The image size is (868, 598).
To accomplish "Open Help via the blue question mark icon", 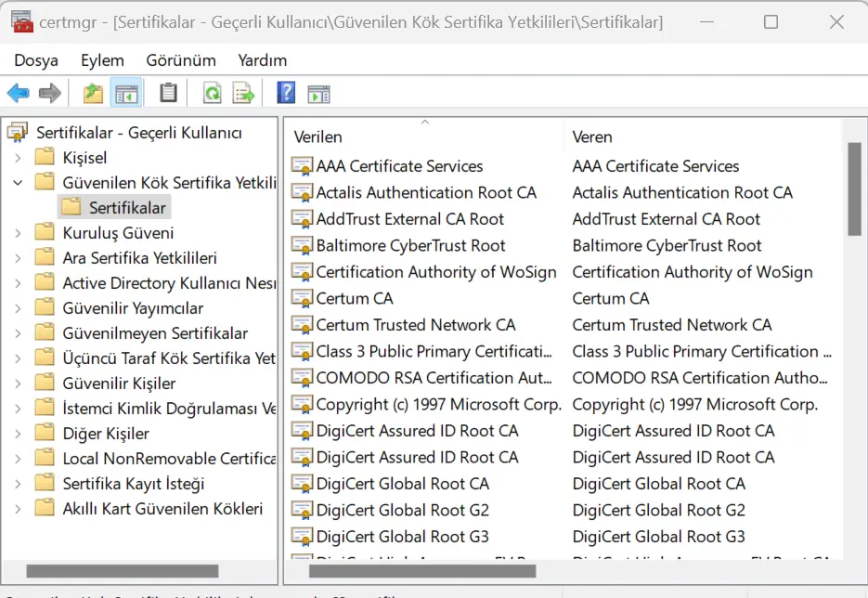I will 287,93.
